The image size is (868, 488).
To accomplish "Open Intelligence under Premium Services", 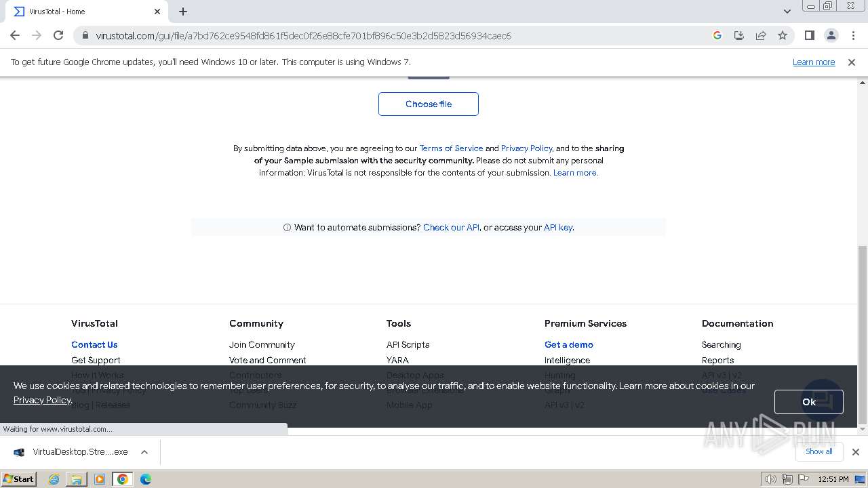I will pos(567,360).
